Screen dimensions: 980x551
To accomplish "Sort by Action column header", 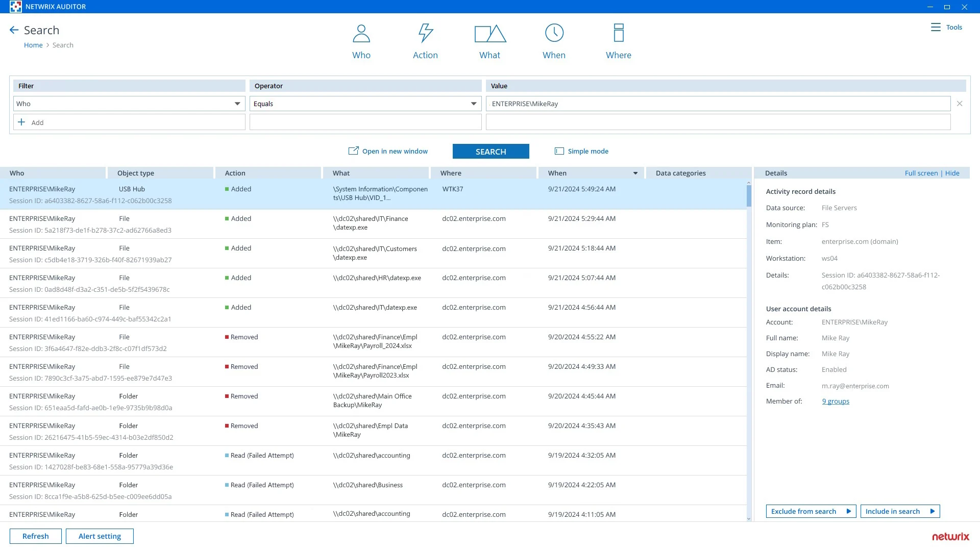I will click(x=268, y=173).
